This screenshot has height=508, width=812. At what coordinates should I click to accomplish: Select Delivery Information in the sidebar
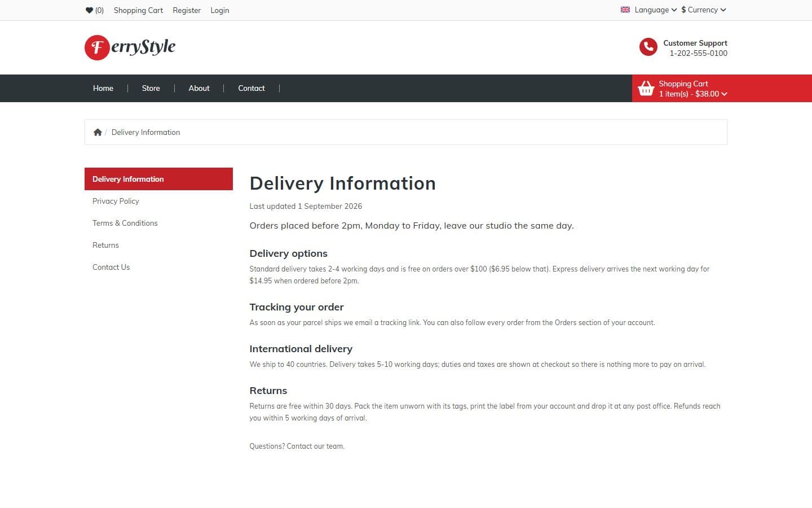pos(158,179)
